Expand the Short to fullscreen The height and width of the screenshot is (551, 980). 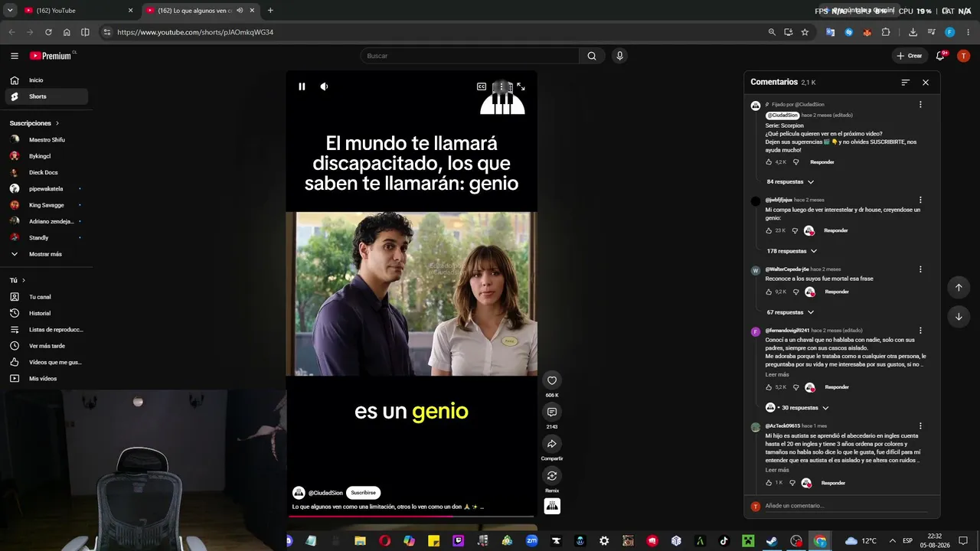click(521, 86)
